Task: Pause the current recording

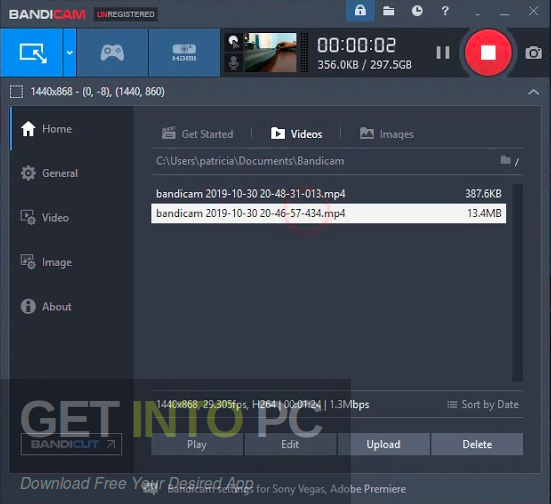Action: [443, 53]
